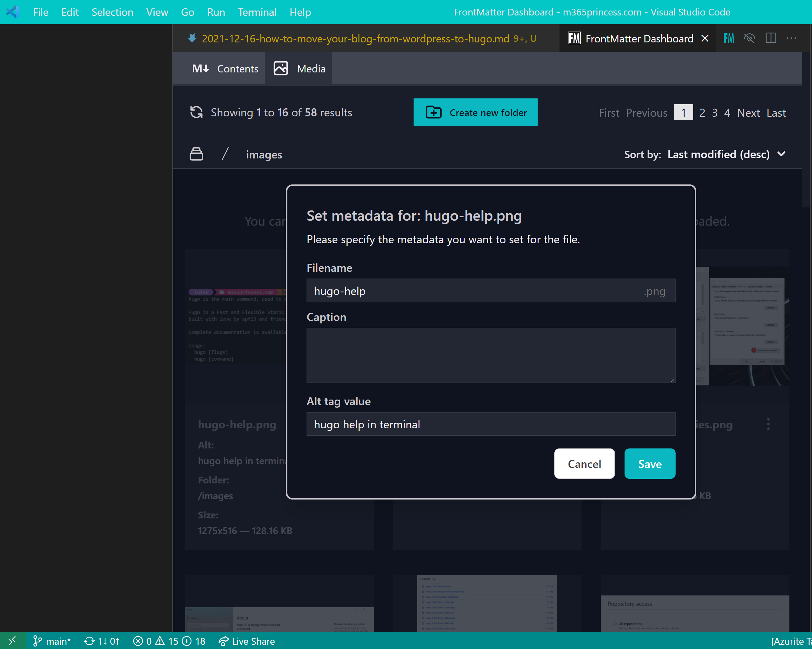Click the Assets list thumbnail

(487, 604)
